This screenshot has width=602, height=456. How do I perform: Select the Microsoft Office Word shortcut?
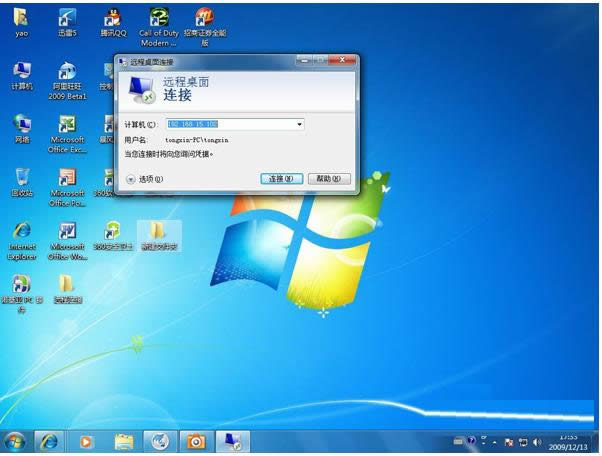click(67, 232)
